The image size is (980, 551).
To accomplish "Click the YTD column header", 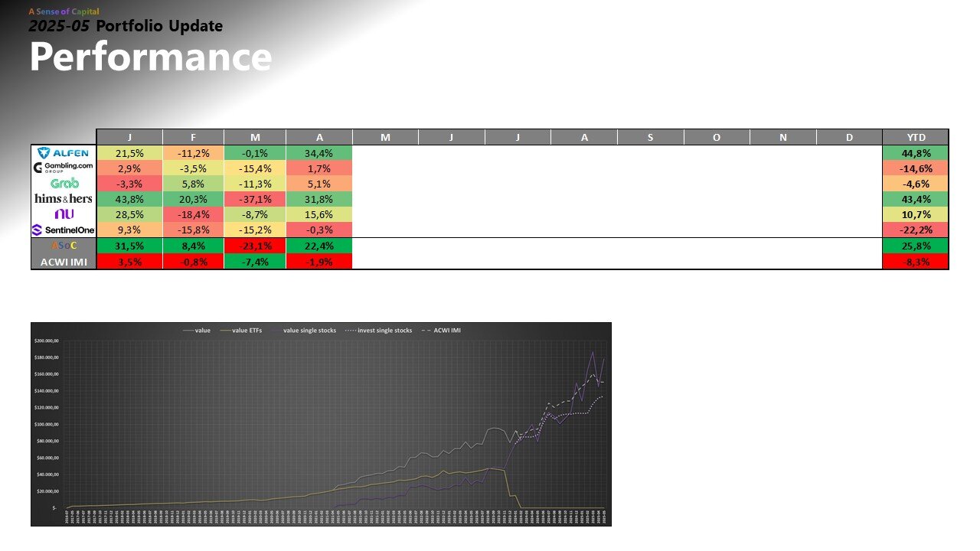I will [916, 137].
